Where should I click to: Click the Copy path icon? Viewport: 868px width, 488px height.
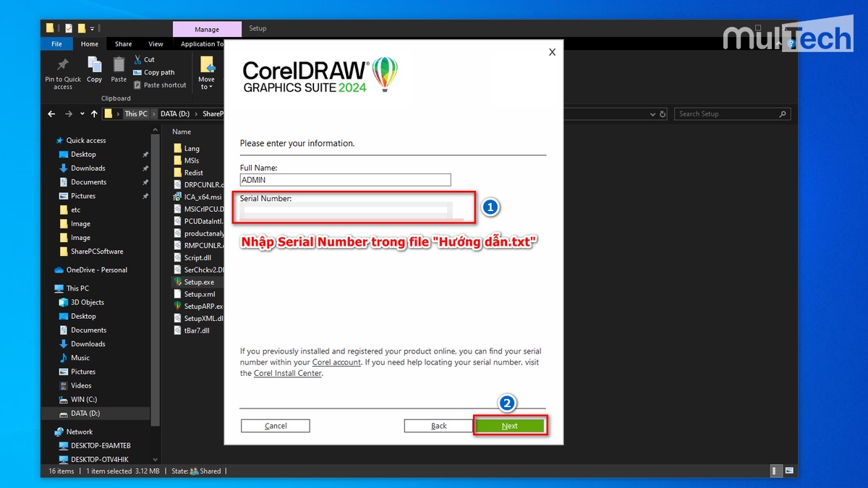(138, 72)
